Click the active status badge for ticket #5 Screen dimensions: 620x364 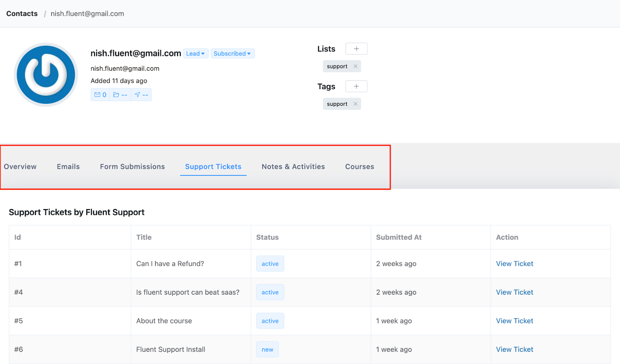(x=270, y=321)
